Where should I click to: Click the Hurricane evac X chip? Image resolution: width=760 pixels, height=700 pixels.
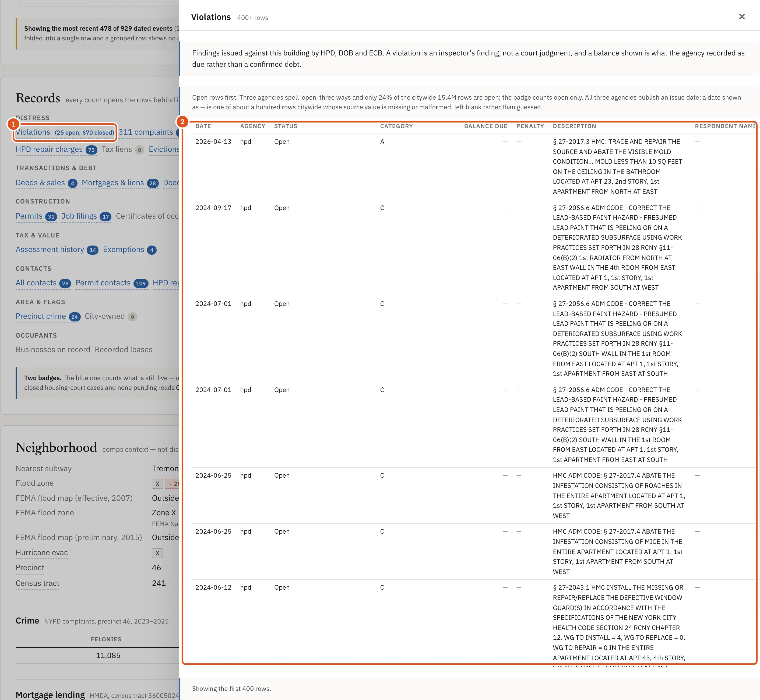(x=157, y=553)
